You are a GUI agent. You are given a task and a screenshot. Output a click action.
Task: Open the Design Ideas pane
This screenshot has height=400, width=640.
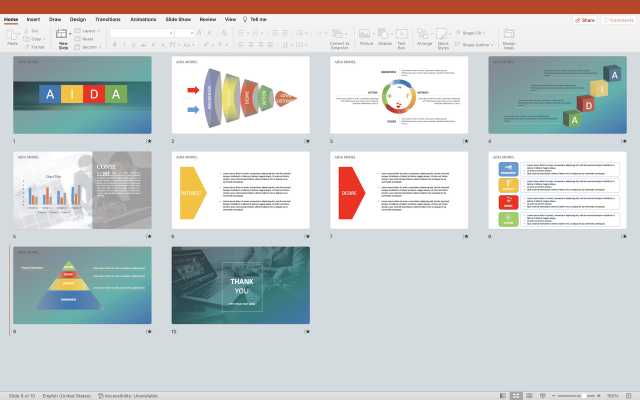(509, 35)
